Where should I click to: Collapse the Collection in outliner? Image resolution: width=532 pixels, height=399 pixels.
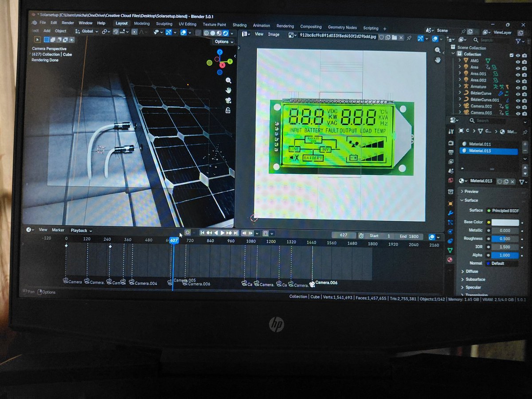point(454,54)
